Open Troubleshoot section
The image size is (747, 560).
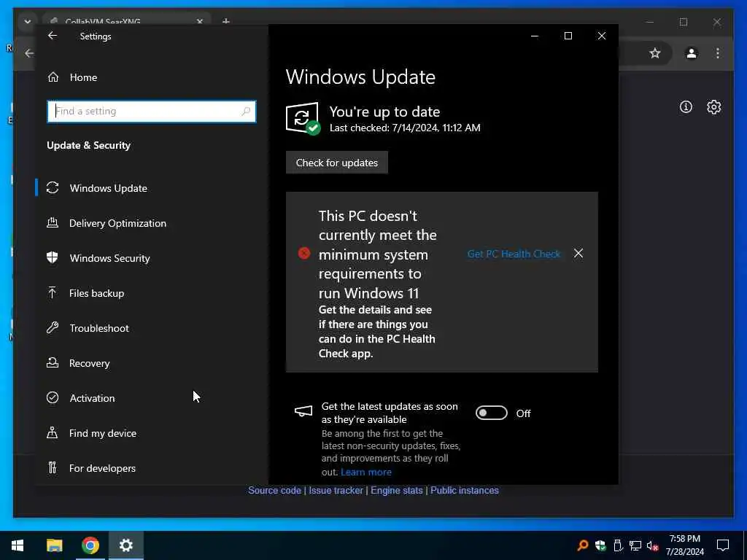[99, 328]
